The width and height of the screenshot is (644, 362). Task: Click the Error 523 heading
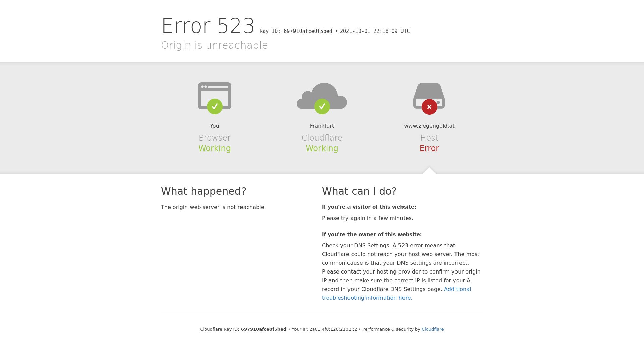tap(208, 26)
